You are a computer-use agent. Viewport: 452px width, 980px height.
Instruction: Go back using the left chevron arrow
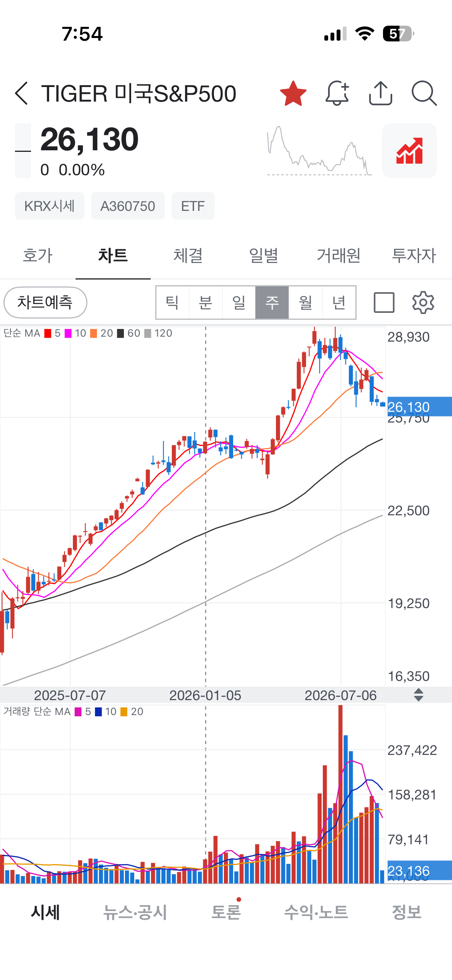tap(21, 93)
